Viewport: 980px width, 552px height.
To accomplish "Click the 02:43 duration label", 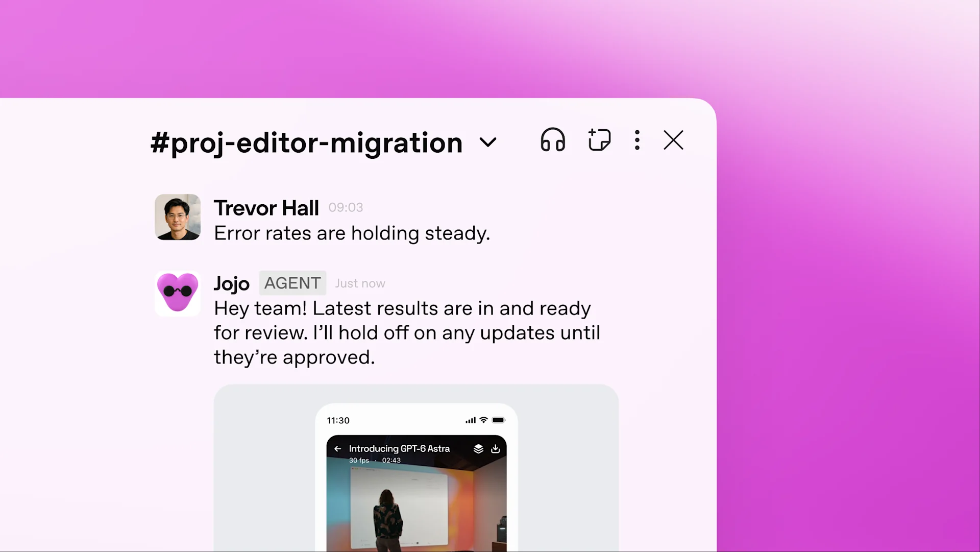I will [x=391, y=461].
